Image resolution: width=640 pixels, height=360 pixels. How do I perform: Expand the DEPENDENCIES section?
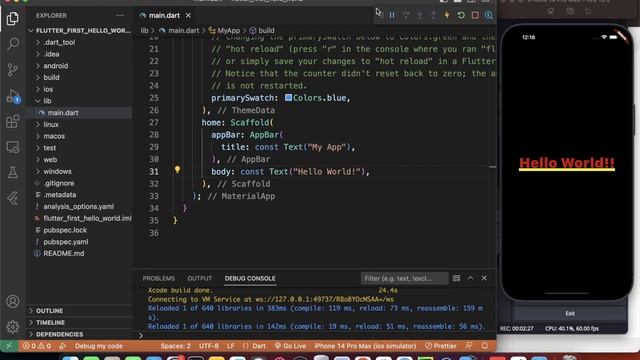pos(60,334)
